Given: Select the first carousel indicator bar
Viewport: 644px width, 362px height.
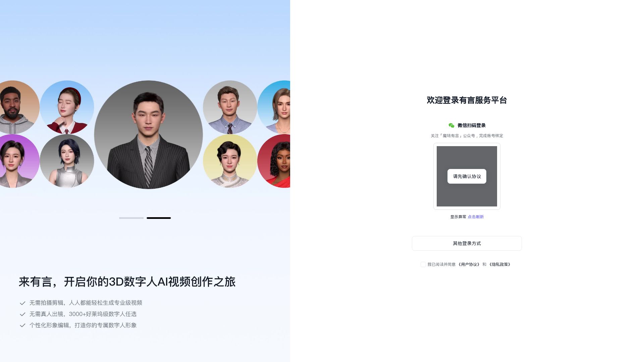Looking at the screenshot, I should coord(131,218).
